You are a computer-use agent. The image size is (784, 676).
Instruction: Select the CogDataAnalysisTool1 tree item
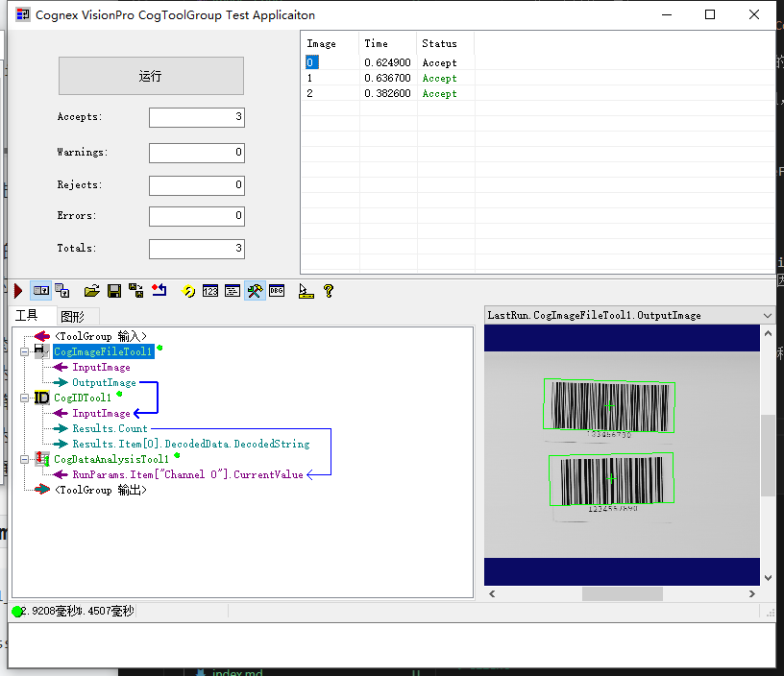pos(111,459)
